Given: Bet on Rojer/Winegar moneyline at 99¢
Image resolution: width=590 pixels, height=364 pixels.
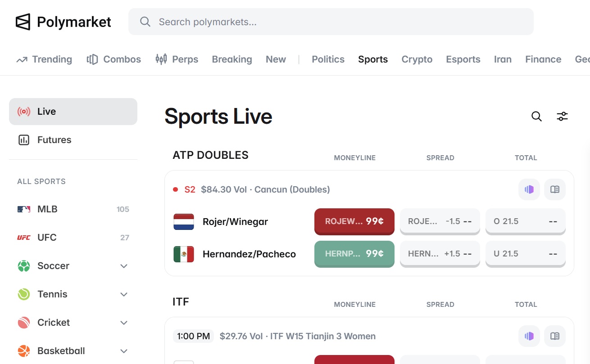Looking at the screenshot, I should point(354,221).
